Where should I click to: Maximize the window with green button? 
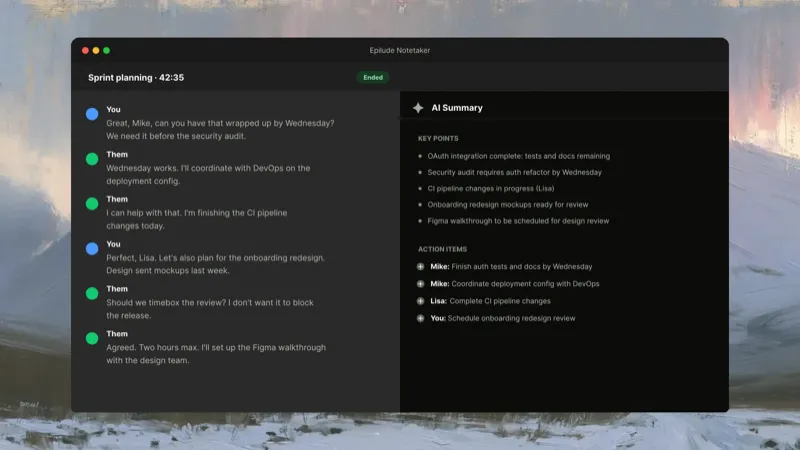(107, 51)
